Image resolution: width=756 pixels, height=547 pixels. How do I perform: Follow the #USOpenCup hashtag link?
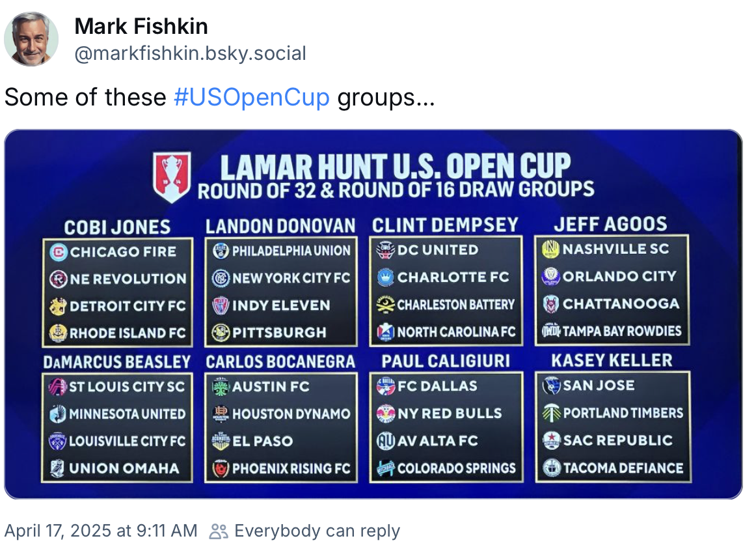252,97
